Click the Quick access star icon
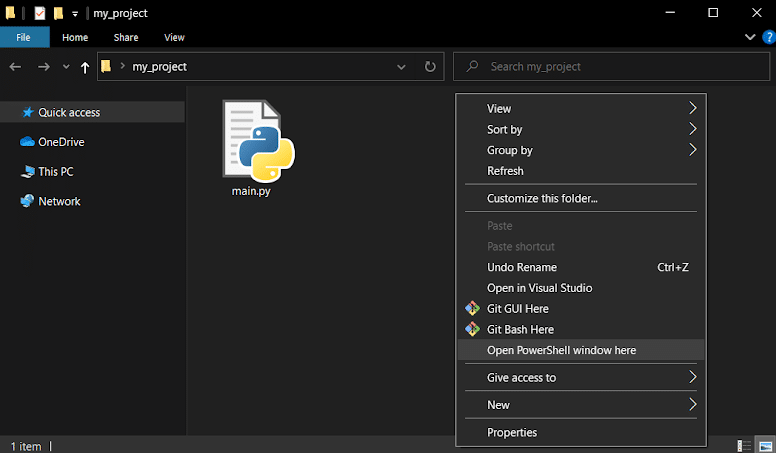This screenshot has width=776, height=453. 28,112
